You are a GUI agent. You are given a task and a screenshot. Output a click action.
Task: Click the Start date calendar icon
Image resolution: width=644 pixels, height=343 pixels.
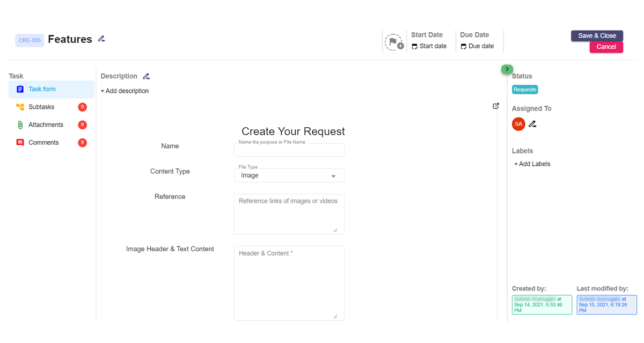pyautogui.click(x=414, y=46)
